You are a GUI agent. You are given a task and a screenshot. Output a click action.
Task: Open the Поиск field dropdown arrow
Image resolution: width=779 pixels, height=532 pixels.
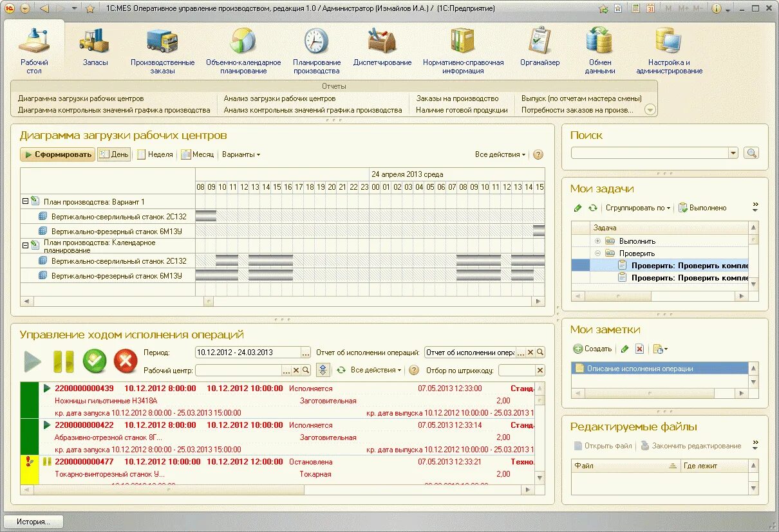(x=733, y=153)
